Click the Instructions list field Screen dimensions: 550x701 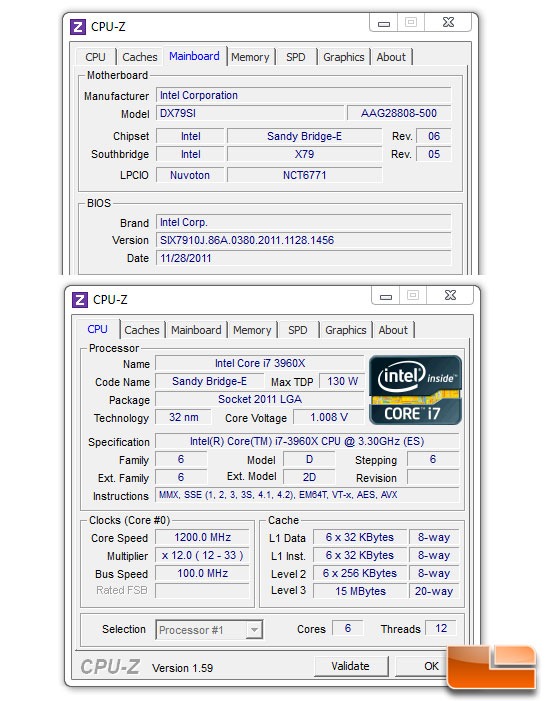[x=307, y=495]
